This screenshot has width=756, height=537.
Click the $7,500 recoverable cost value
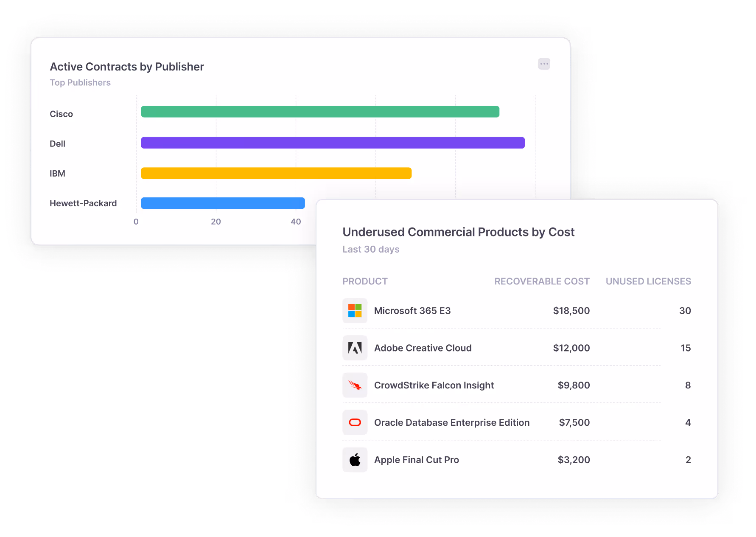(x=574, y=422)
